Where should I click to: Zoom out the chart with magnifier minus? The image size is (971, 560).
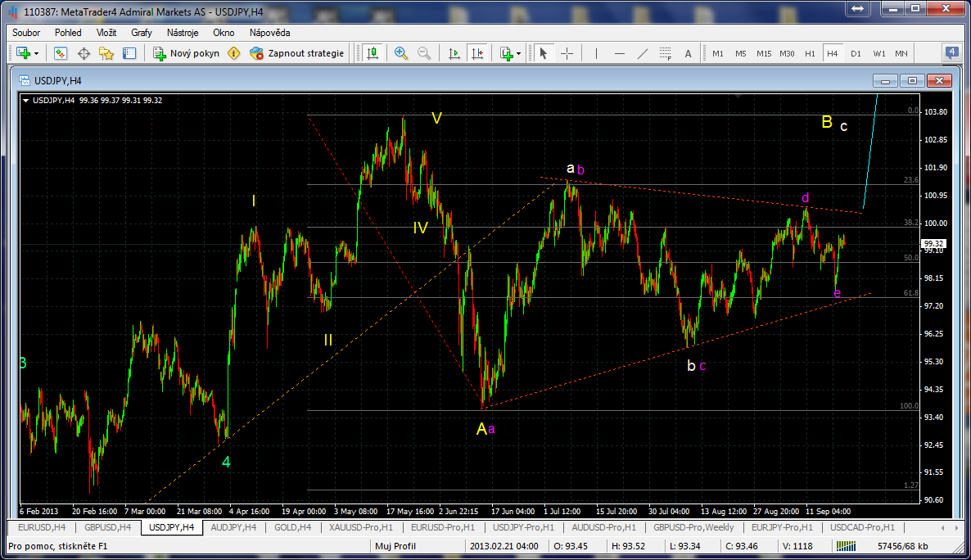pos(423,53)
